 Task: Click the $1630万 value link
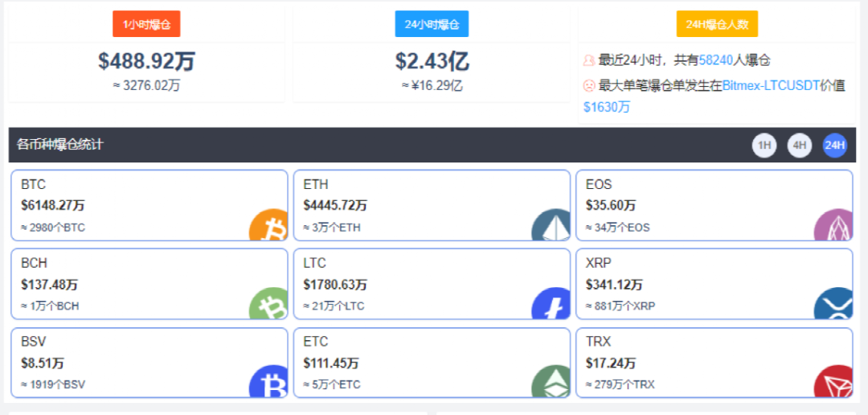click(x=607, y=107)
